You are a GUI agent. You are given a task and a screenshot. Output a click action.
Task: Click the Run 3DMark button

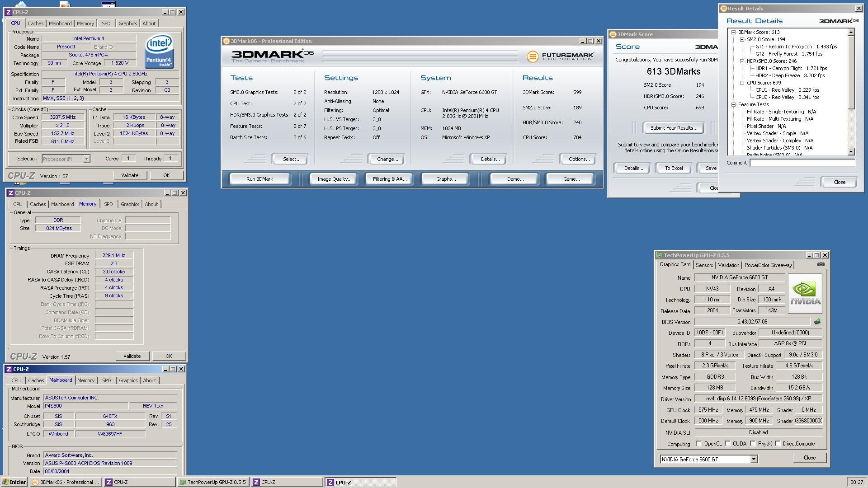pos(259,179)
